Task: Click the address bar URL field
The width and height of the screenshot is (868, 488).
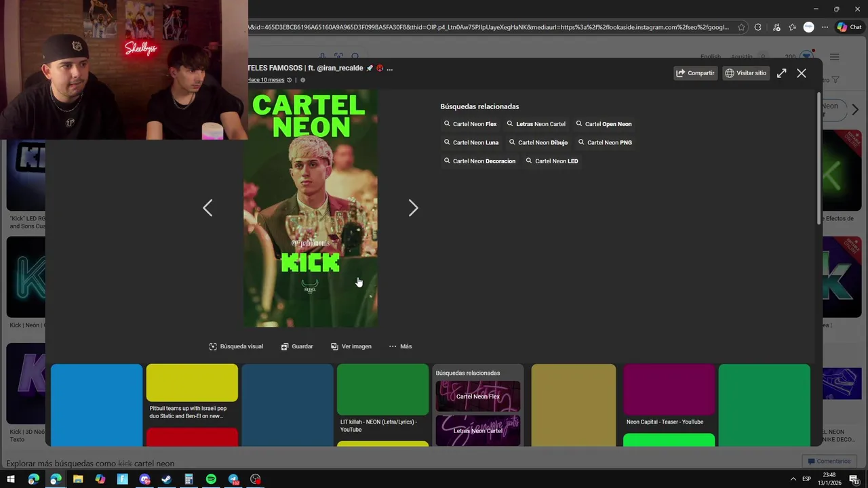Action: click(488, 27)
